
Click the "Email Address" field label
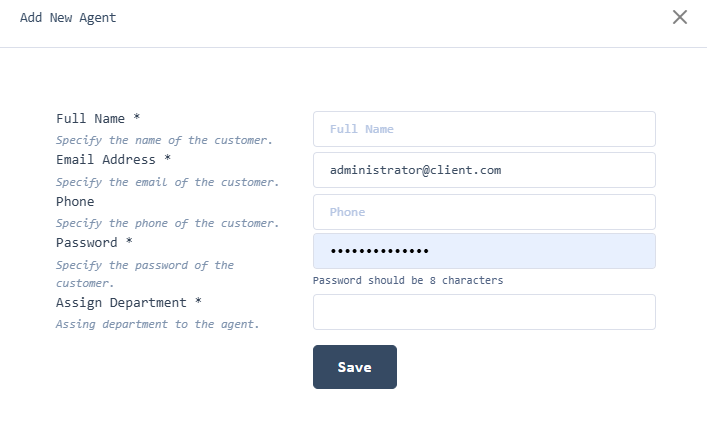[106, 160]
